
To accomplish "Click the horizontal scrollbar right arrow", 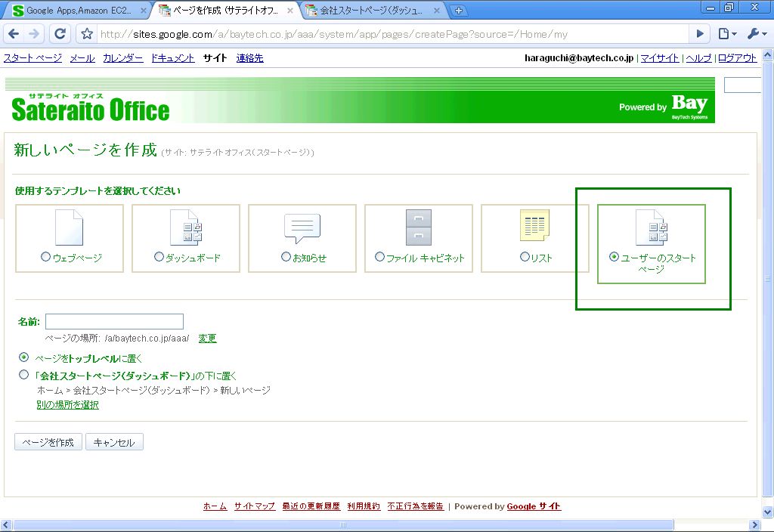I will tap(755, 524).
